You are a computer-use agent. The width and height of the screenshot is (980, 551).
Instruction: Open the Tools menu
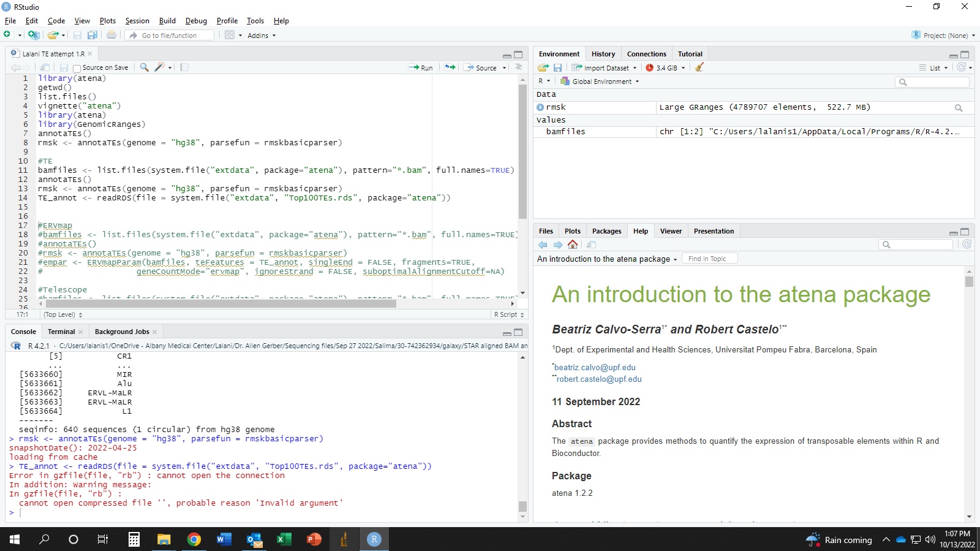255,21
